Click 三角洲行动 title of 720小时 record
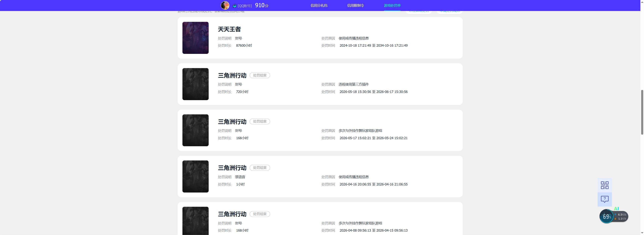The height and width of the screenshot is (235, 644). coord(232,75)
